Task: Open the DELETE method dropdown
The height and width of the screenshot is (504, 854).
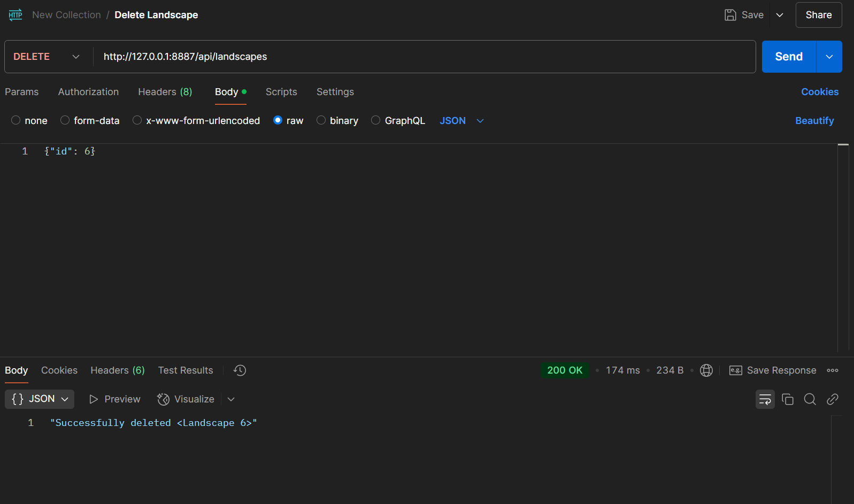Action: [47, 57]
